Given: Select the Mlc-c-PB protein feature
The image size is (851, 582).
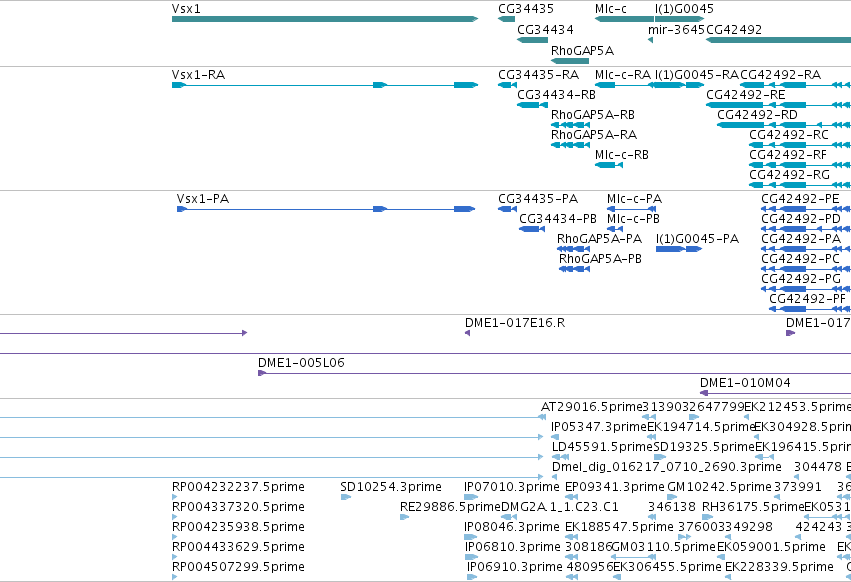Looking at the screenshot, I should pos(615,229).
